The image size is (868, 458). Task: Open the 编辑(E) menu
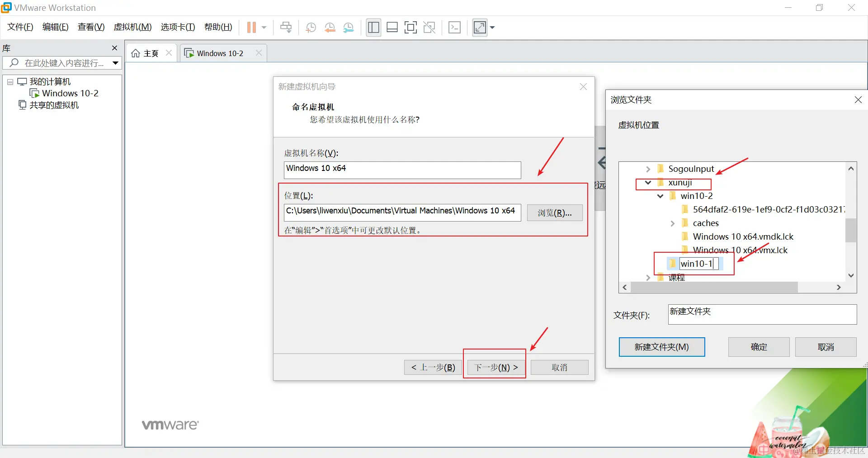click(x=55, y=27)
